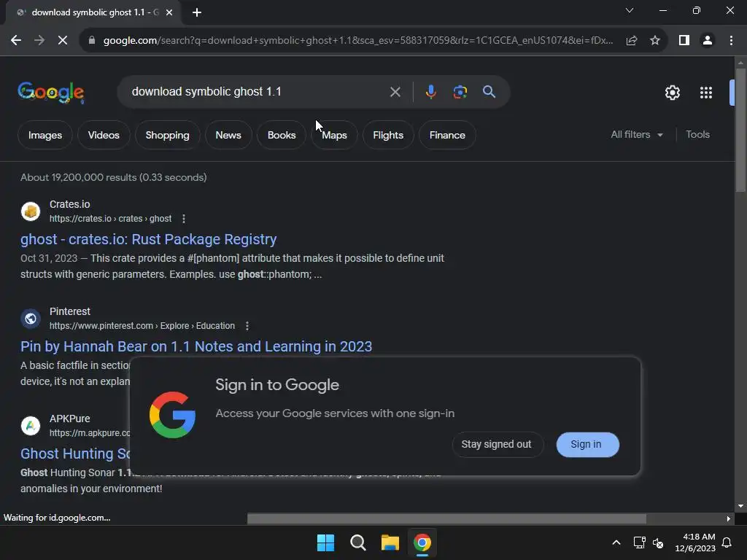Open the tab search dropdown chevron

[x=630, y=10]
